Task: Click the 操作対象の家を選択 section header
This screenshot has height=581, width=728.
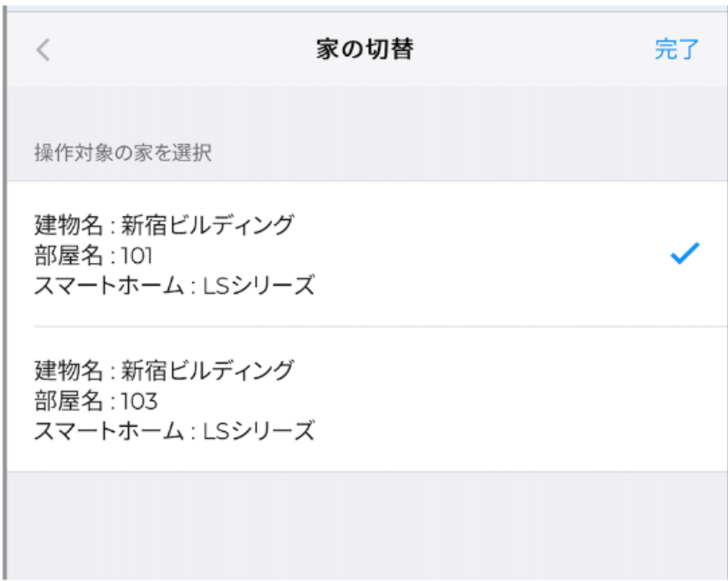Action: pos(122,153)
